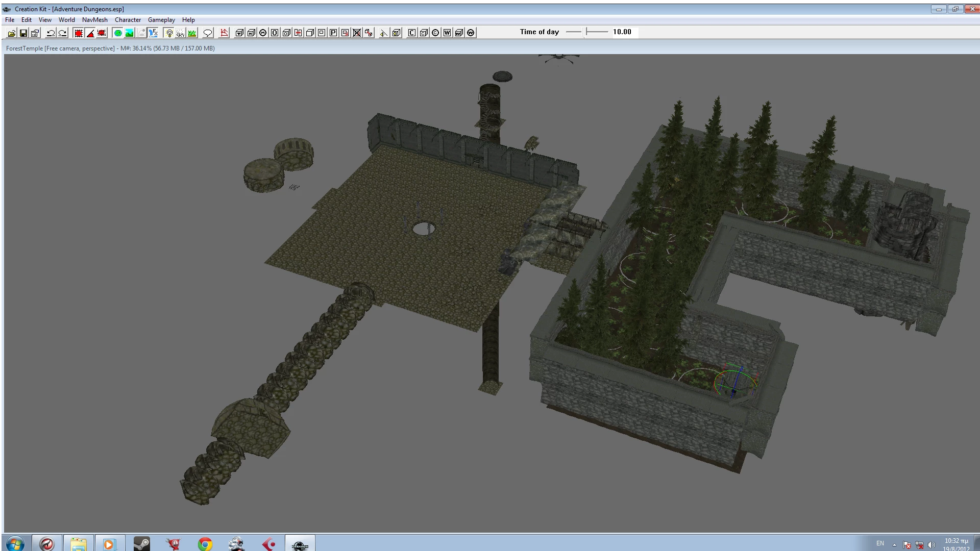Toggle Snap to Angle icon
Screen dimensions: 980x551
[90, 33]
